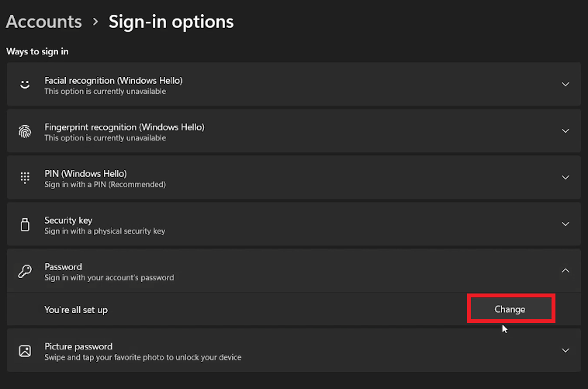Collapse the Password section chevron

[566, 271]
